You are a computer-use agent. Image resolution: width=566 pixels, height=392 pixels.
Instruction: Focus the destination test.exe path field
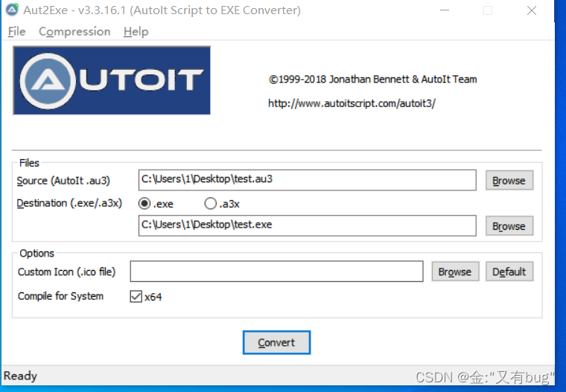307,225
